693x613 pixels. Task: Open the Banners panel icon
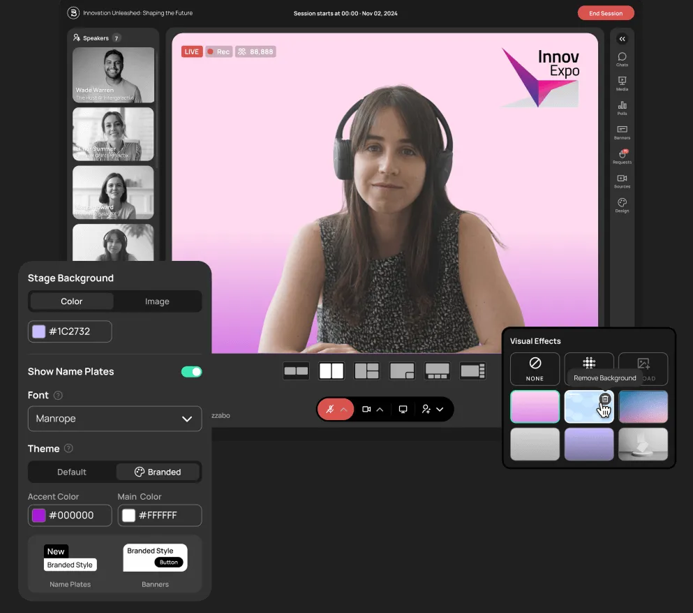[622, 132]
